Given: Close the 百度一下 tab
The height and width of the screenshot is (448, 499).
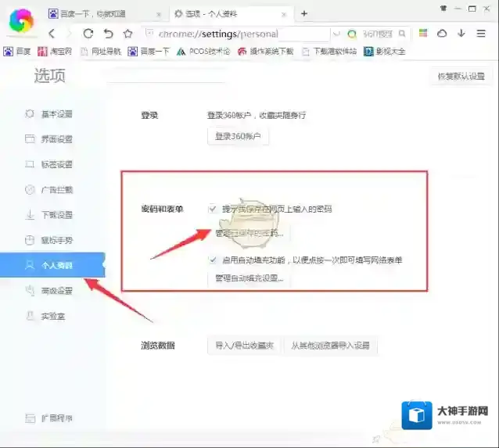Looking at the screenshot, I should click(159, 14).
